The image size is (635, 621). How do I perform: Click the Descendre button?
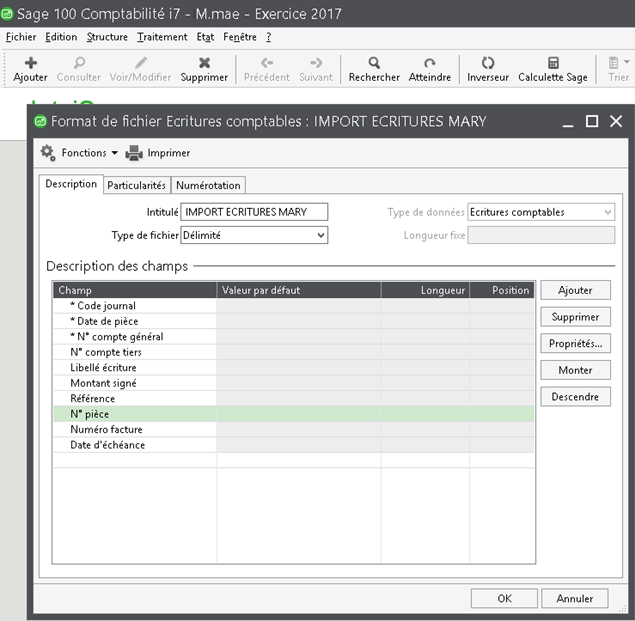[575, 397]
